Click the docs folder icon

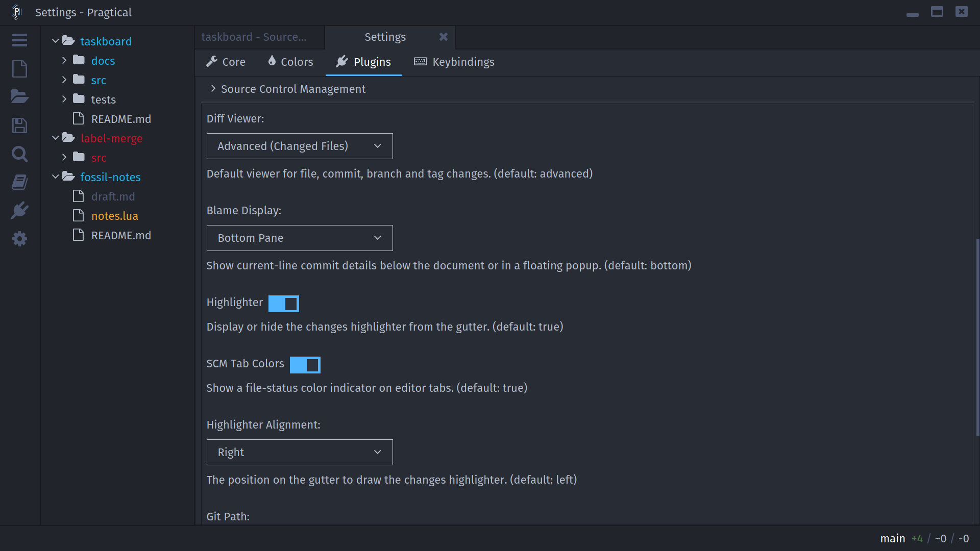click(x=79, y=60)
